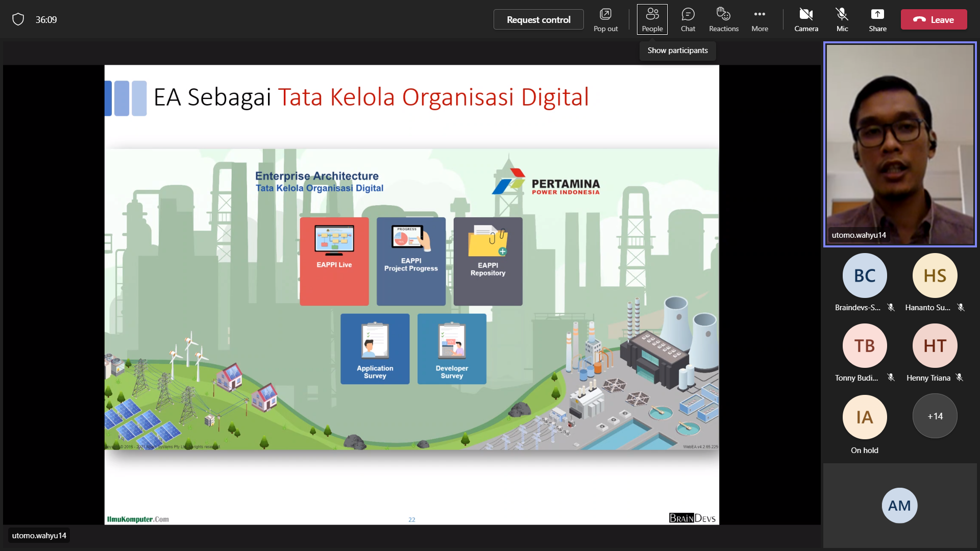Image resolution: width=980 pixels, height=551 pixels.
Task: Click the utomo.wahyu14 video feed
Action: [899, 144]
